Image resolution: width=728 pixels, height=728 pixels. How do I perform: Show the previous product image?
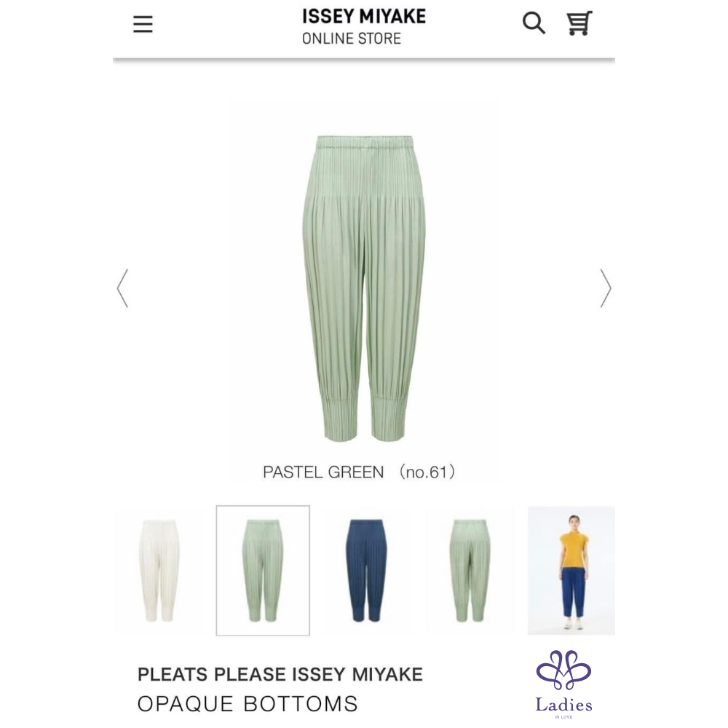(x=122, y=288)
